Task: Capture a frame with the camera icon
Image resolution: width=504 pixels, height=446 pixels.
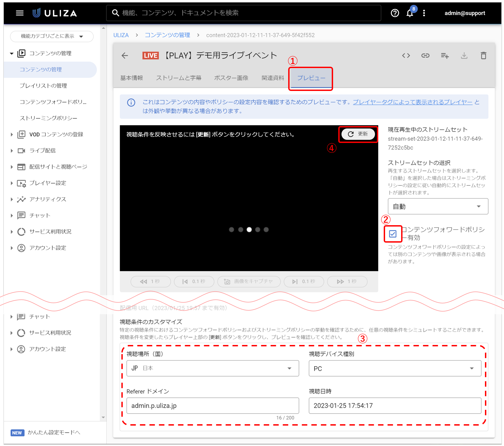Action: (x=248, y=282)
